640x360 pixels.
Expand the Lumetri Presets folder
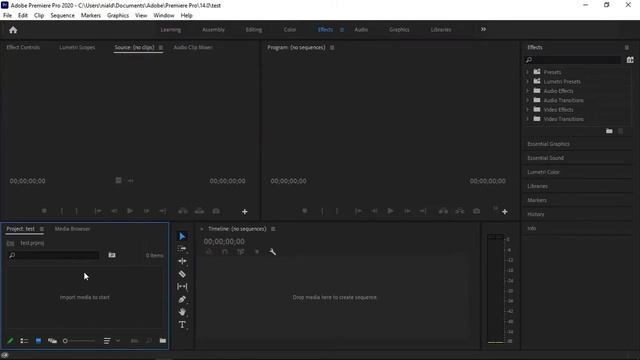pos(527,81)
